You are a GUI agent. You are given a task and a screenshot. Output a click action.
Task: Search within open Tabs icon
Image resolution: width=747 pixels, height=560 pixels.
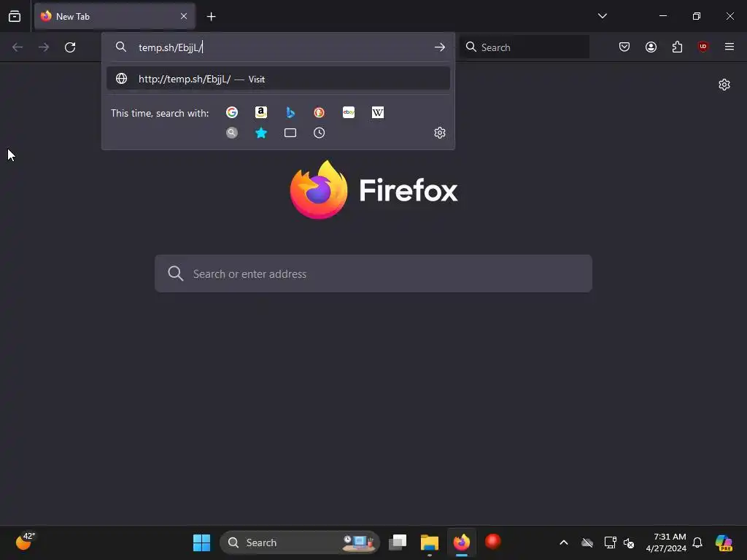click(x=290, y=133)
